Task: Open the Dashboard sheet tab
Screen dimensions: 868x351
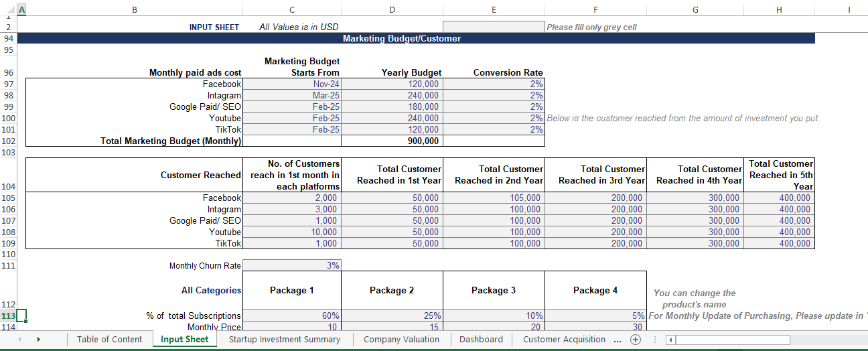Action: click(481, 340)
